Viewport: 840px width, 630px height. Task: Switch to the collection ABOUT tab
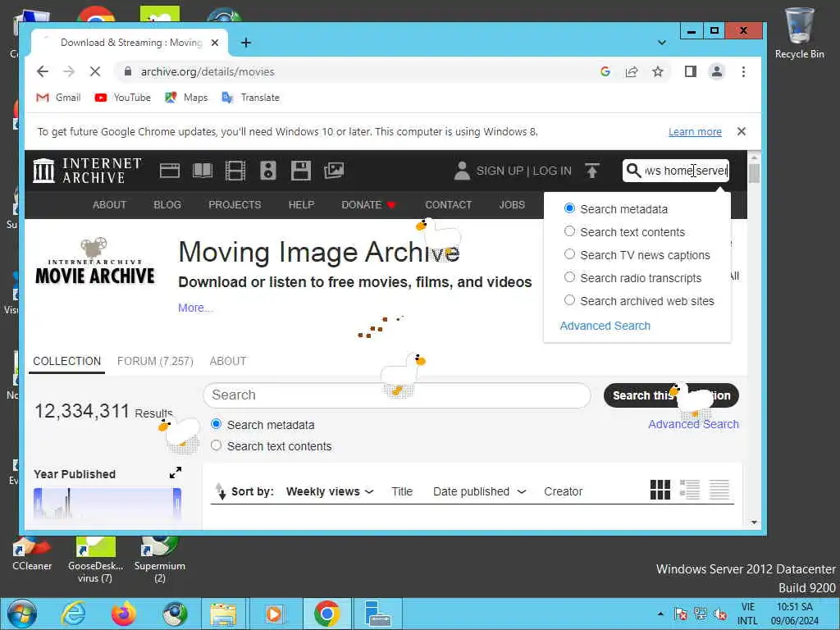tap(228, 362)
